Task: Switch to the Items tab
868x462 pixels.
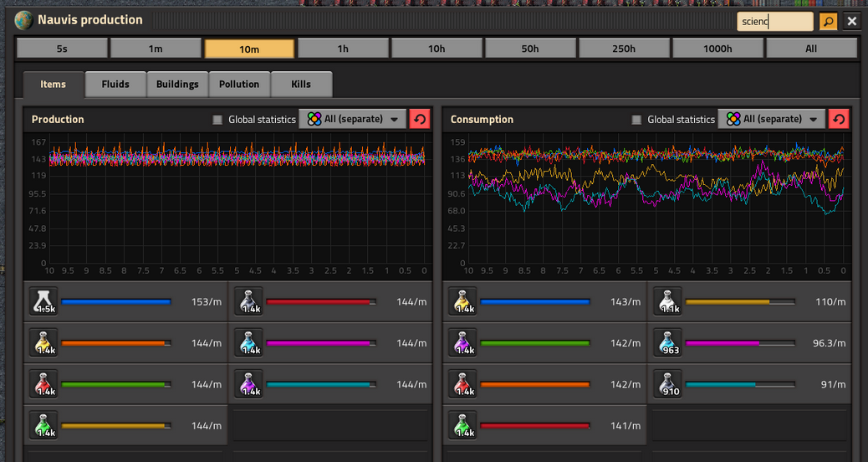Action: [54, 85]
